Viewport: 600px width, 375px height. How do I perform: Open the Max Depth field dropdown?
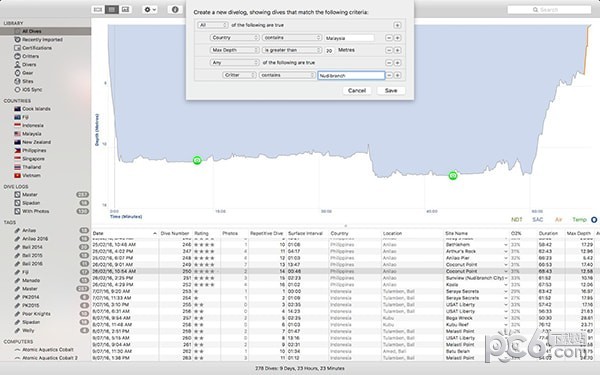(235, 50)
